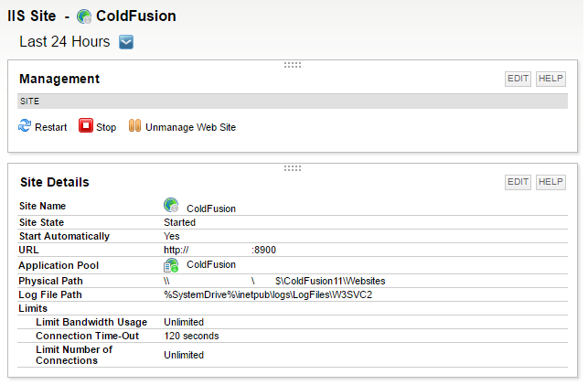Click the ColdFusion11\Websites physical path value
The width and height of the screenshot is (588, 385).
pos(274,281)
